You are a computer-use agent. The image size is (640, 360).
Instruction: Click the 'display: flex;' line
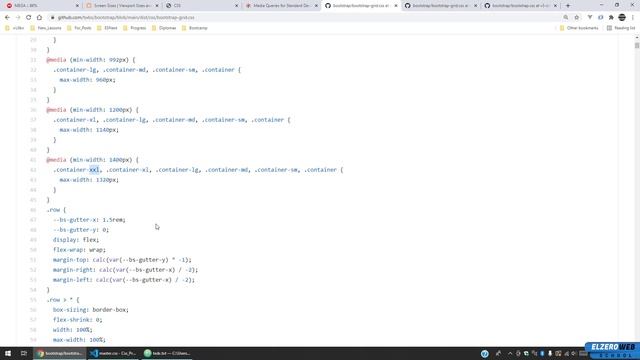[76, 240]
